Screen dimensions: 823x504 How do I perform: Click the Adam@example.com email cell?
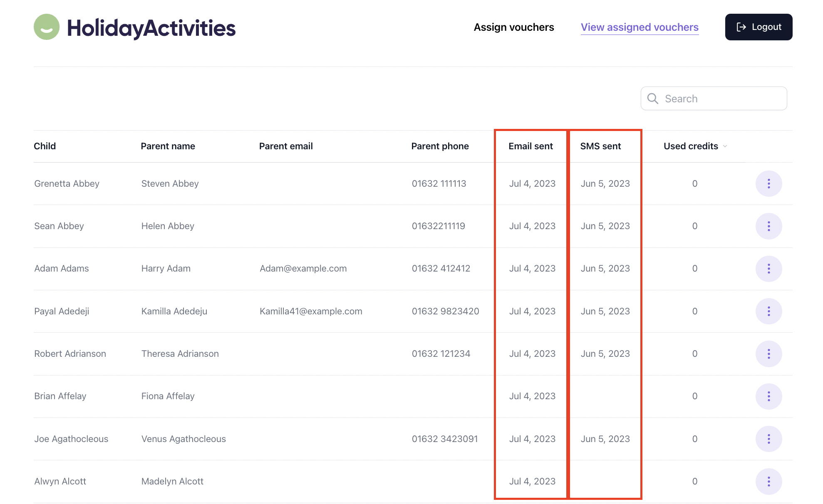point(303,269)
